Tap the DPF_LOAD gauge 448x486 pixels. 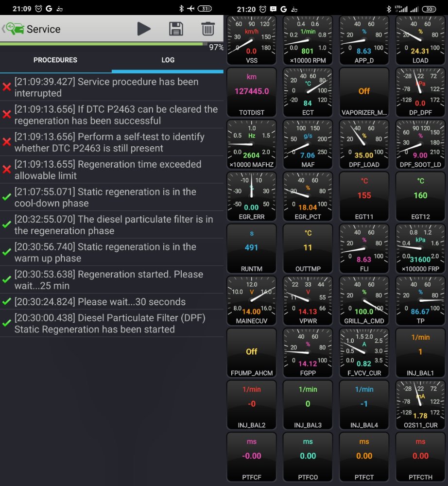pyautogui.click(x=364, y=144)
